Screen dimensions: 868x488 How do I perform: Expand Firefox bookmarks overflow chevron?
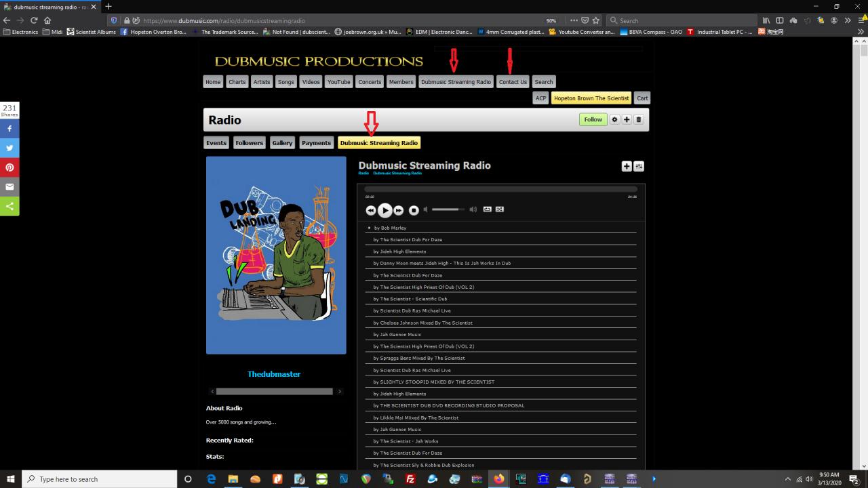tap(861, 32)
